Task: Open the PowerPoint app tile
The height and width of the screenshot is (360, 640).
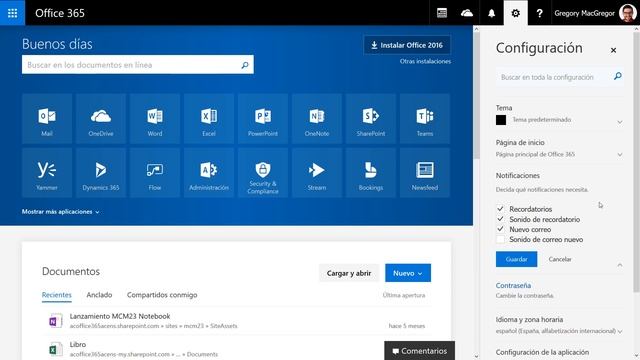Action: click(x=263, y=119)
